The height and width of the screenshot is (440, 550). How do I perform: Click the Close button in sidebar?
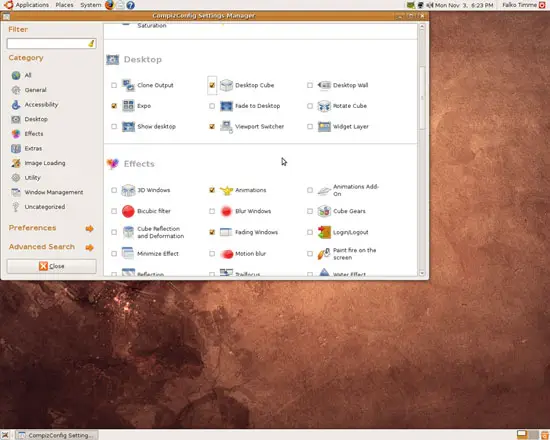(x=52, y=266)
